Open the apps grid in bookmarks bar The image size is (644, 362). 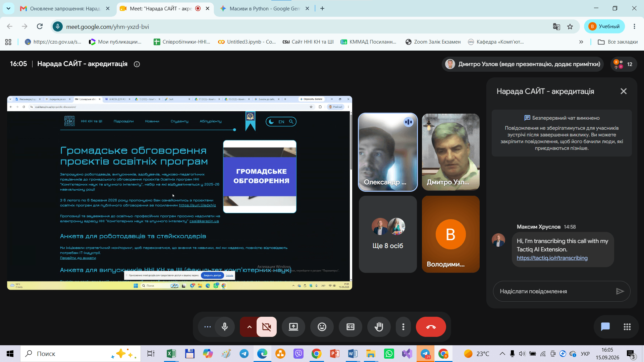[x=8, y=42]
